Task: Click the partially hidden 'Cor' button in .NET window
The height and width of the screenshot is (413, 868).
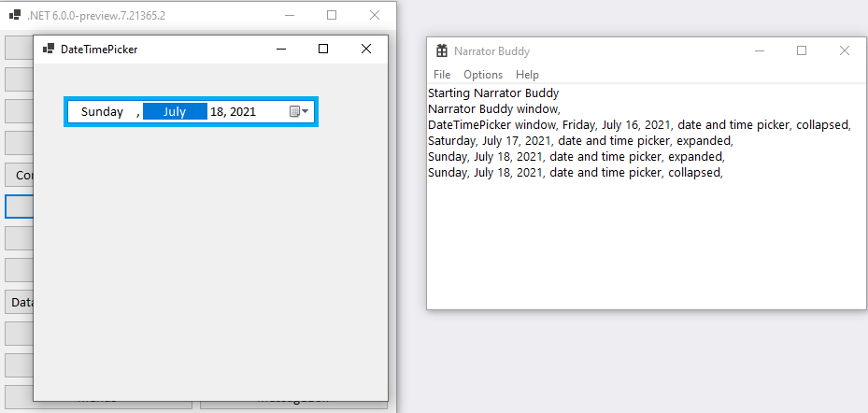Action: (20, 175)
